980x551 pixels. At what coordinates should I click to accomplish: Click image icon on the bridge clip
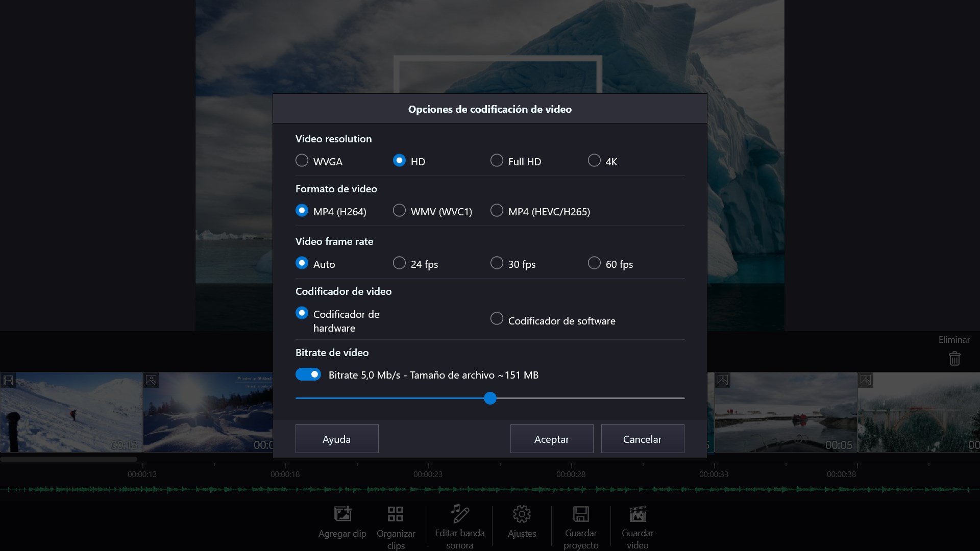point(866,380)
